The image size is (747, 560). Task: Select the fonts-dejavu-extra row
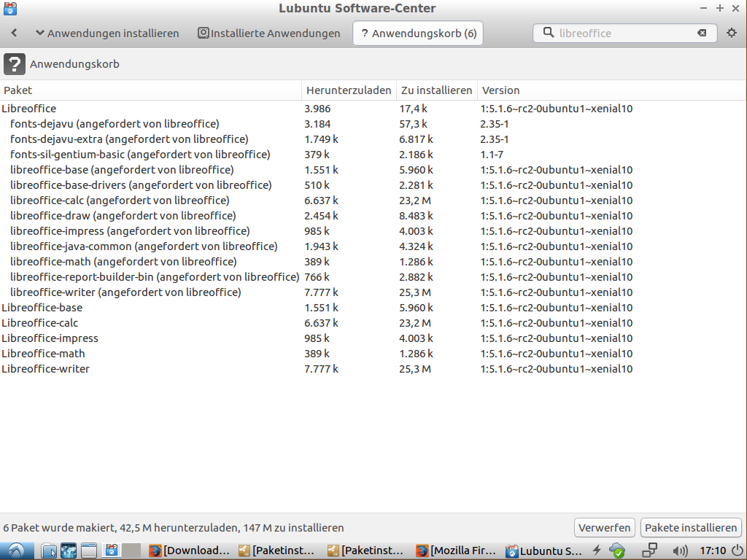click(x=373, y=139)
